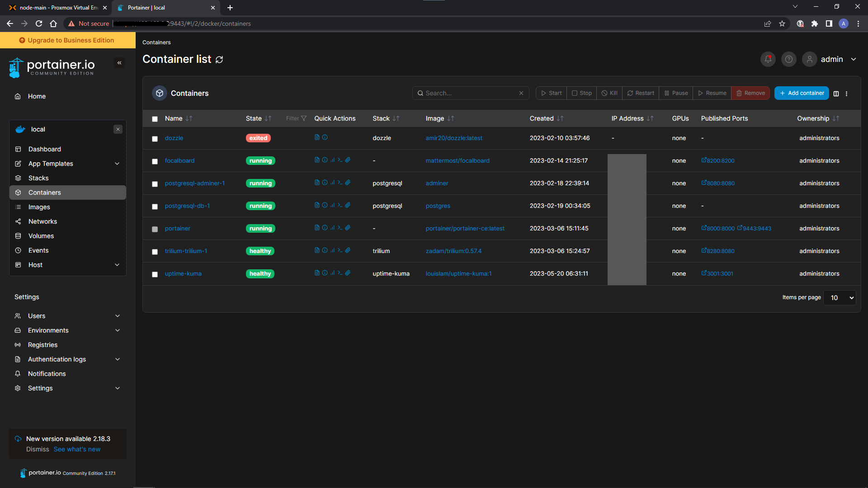Select the trilium-trilium-1 checkbox
Image resolution: width=868 pixels, height=488 pixels.
tap(155, 252)
